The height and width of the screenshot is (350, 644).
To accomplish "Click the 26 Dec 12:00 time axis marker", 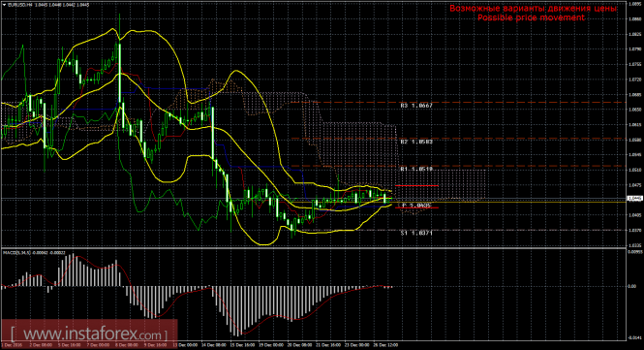I will click(386, 345).
